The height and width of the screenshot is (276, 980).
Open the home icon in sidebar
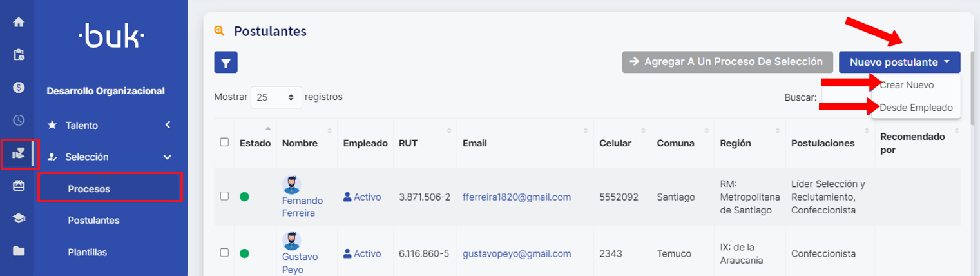[x=19, y=22]
